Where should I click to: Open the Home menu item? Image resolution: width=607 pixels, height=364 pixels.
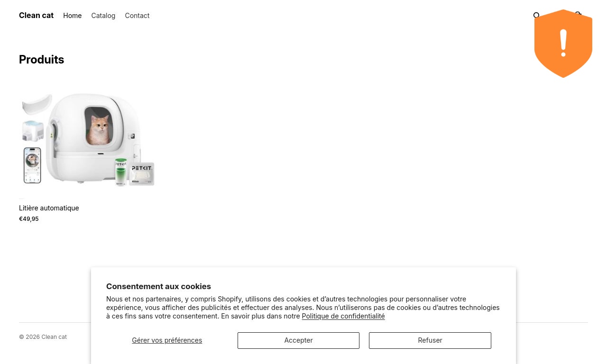pyautogui.click(x=73, y=16)
